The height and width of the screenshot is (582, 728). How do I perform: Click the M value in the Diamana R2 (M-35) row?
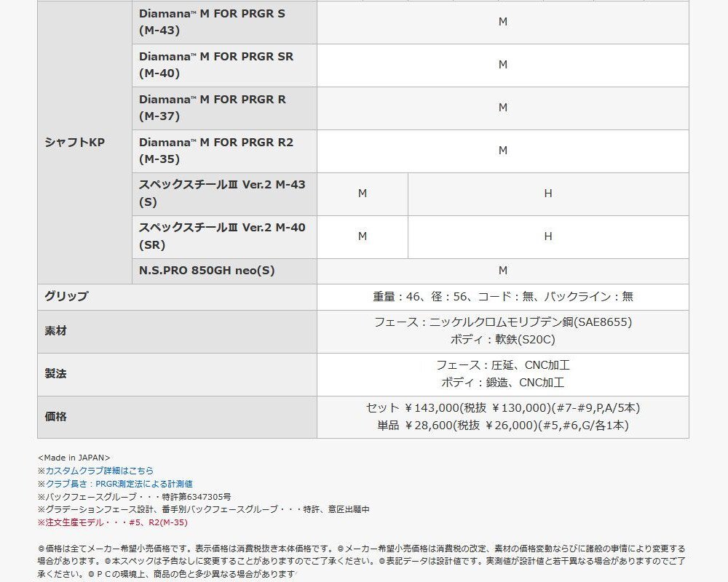(x=503, y=151)
